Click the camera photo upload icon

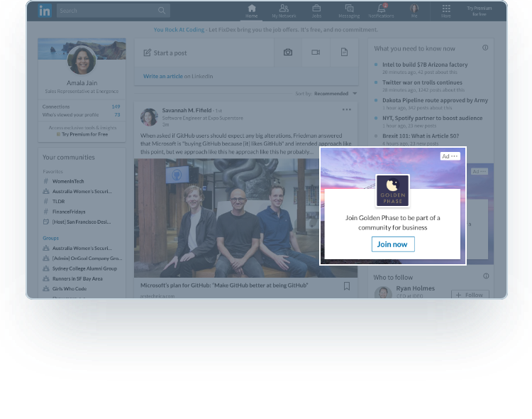288,52
